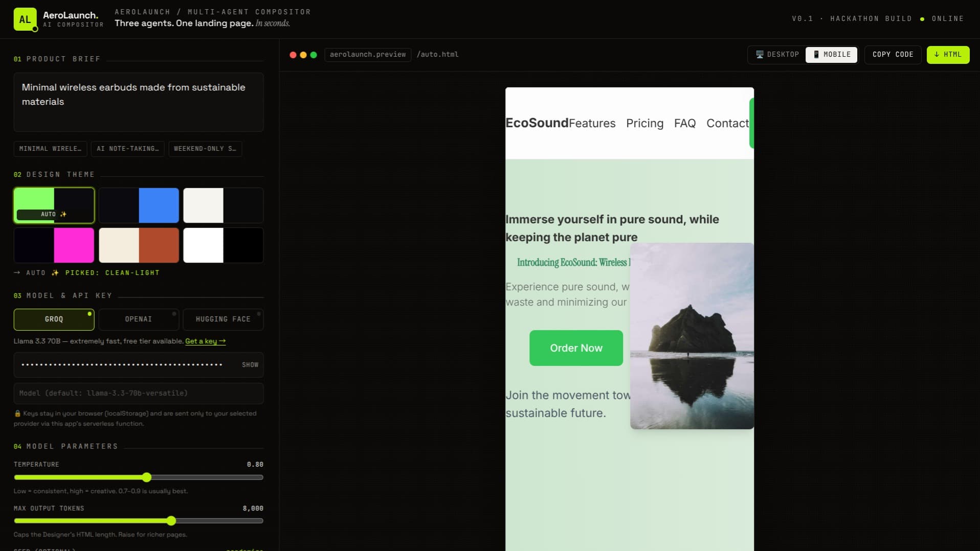Select the Auto green-and-dark theme
The image size is (980, 551).
pyautogui.click(x=54, y=205)
